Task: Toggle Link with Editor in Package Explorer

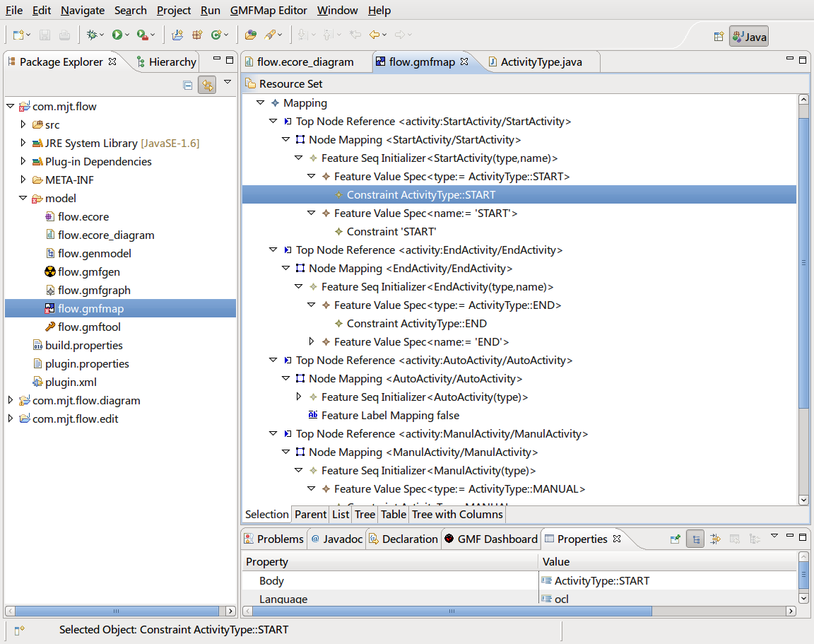Action: tap(207, 85)
